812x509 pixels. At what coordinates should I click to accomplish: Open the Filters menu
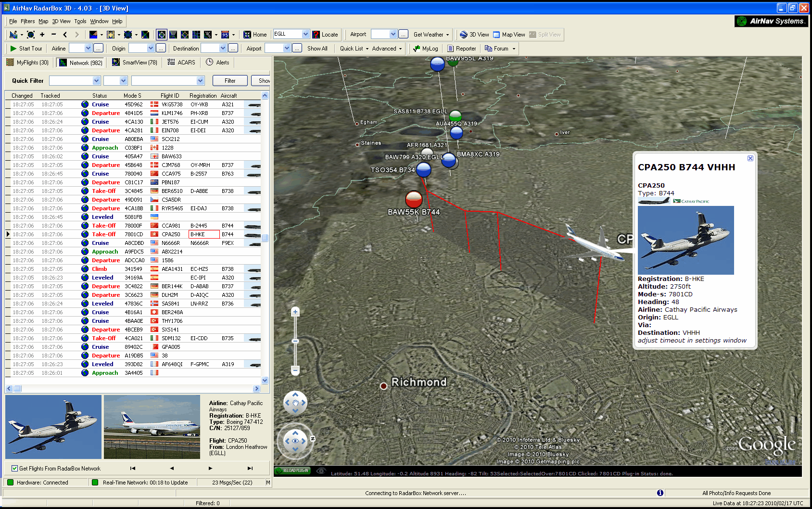pos(27,21)
